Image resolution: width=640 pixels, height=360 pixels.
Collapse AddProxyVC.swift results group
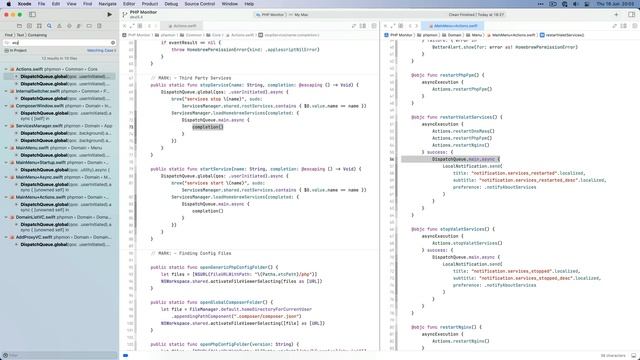[6, 237]
